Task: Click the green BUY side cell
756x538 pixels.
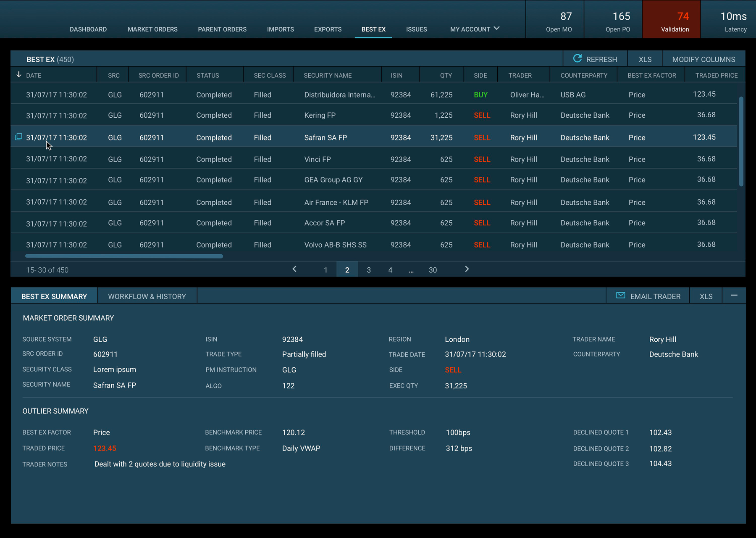Action: click(481, 95)
